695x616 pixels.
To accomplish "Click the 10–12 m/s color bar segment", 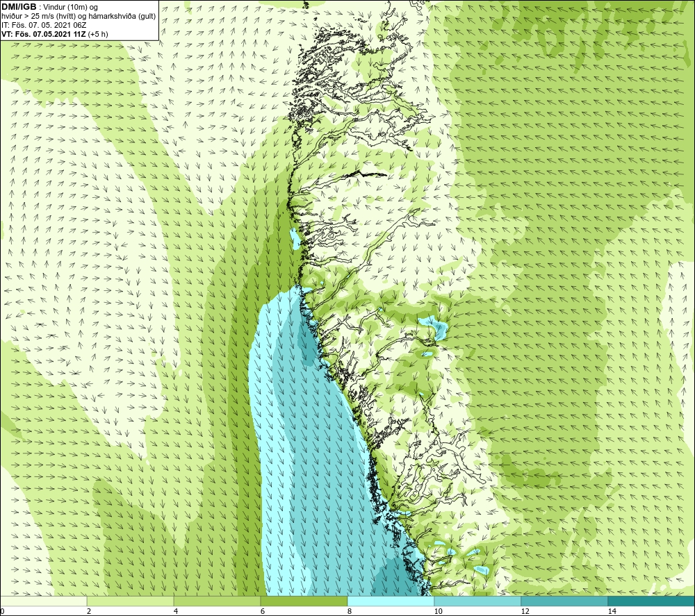I will tap(478, 601).
